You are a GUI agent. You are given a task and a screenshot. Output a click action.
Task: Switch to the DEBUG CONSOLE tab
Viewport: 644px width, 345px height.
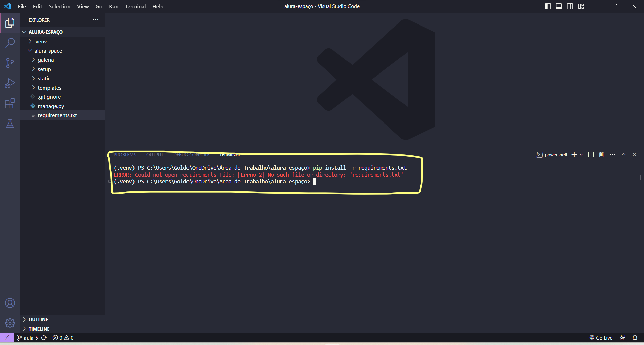pos(191,155)
